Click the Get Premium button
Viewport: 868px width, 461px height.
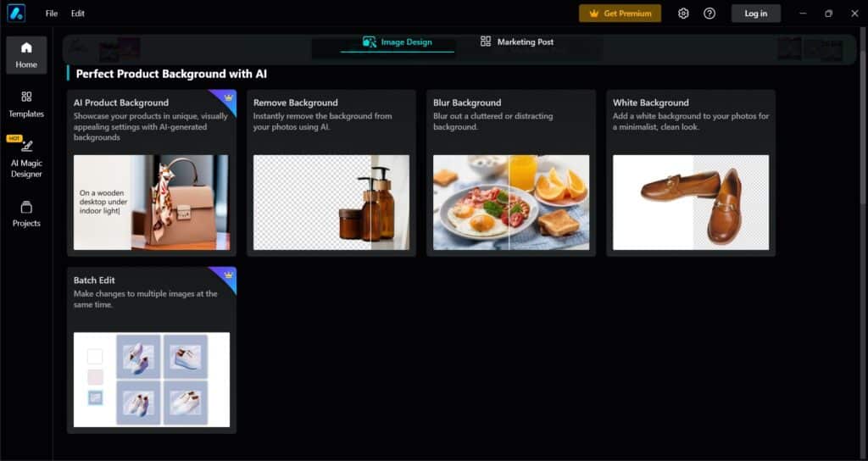coord(620,14)
